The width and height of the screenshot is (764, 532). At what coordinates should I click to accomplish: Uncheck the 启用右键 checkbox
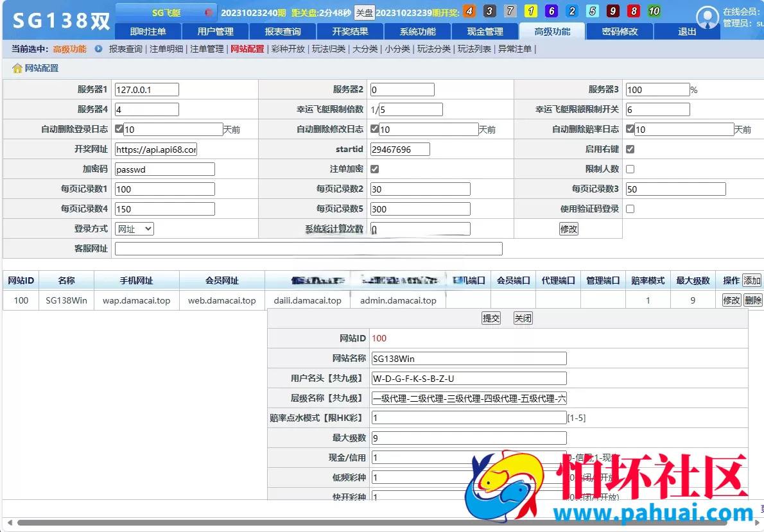(x=630, y=149)
